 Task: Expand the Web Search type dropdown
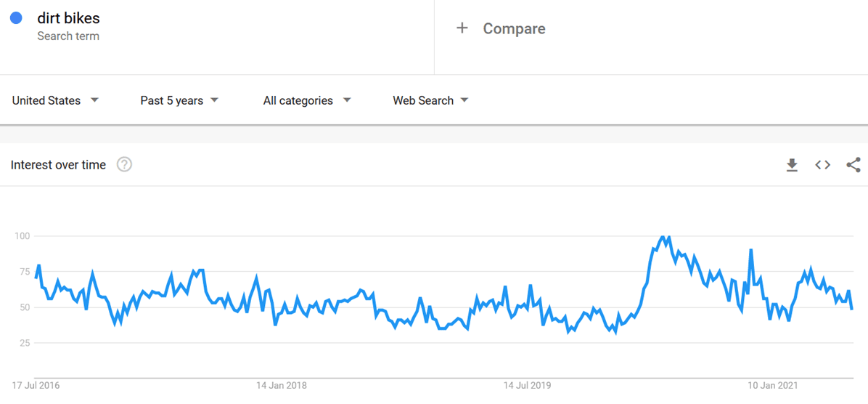pyautogui.click(x=430, y=100)
